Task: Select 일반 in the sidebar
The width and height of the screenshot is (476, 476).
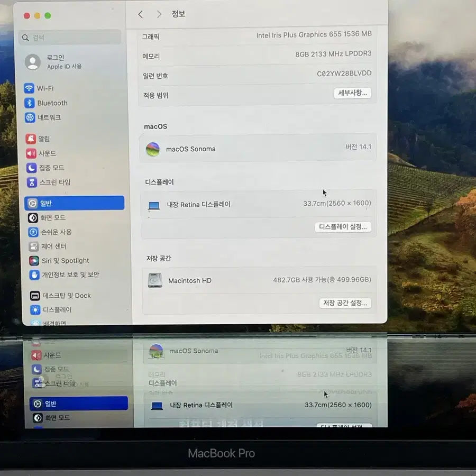Action: click(75, 203)
